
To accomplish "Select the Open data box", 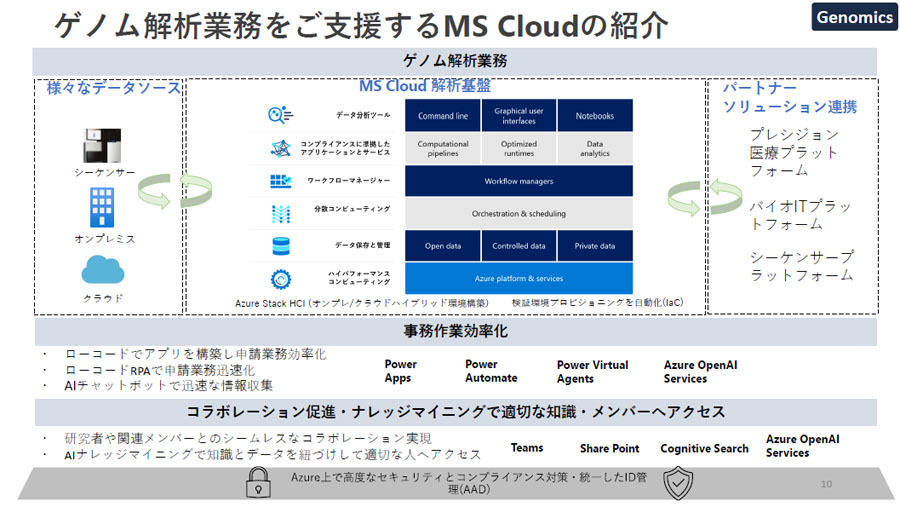I will 443,246.
